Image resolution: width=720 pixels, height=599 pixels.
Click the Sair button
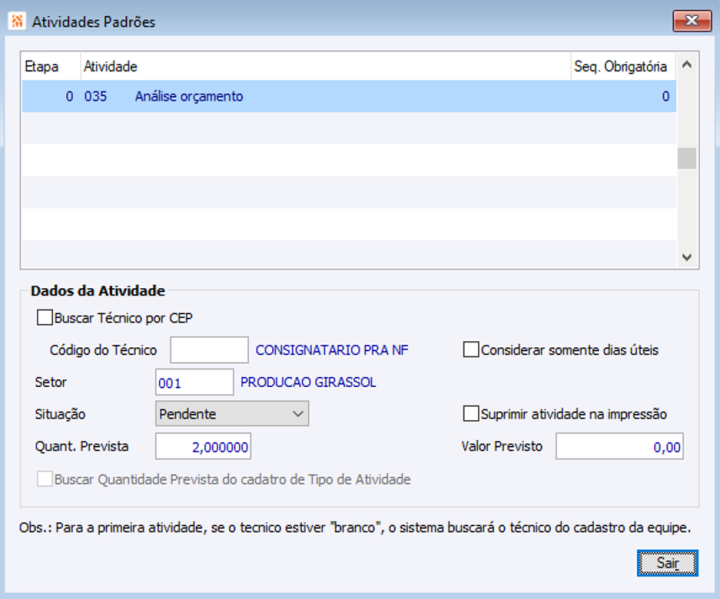point(667,563)
